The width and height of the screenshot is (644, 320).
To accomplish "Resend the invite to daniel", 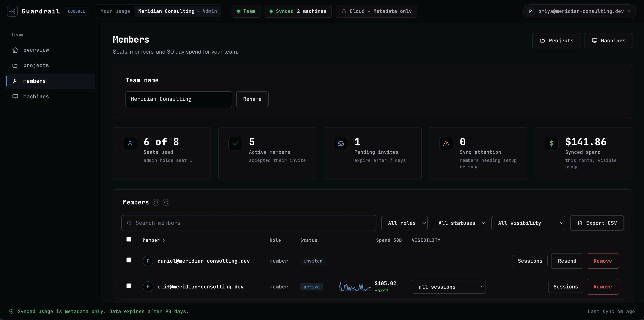I will click(x=567, y=261).
